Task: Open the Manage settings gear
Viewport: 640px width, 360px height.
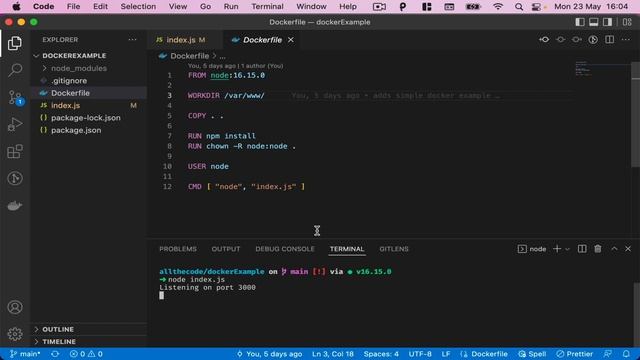Action: pyautogui.click(x=15, y=334)
